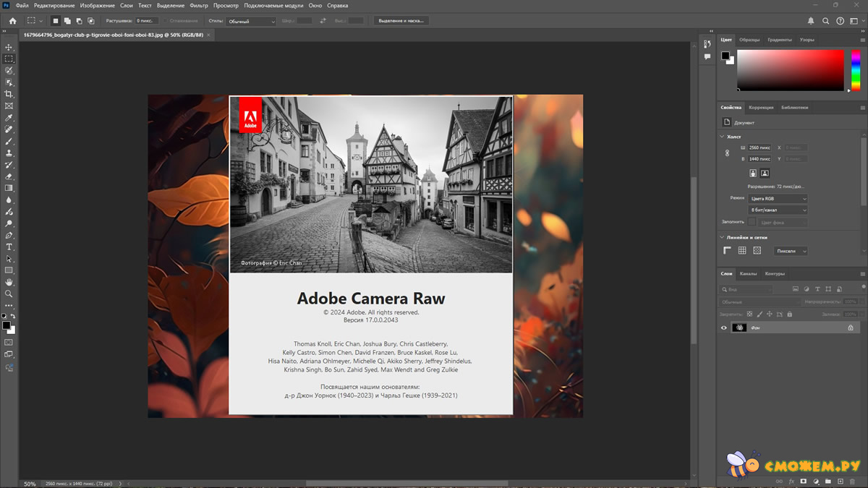868x488 pixels.
Task: Select the Gradient tool
Action: click(9, 188)
